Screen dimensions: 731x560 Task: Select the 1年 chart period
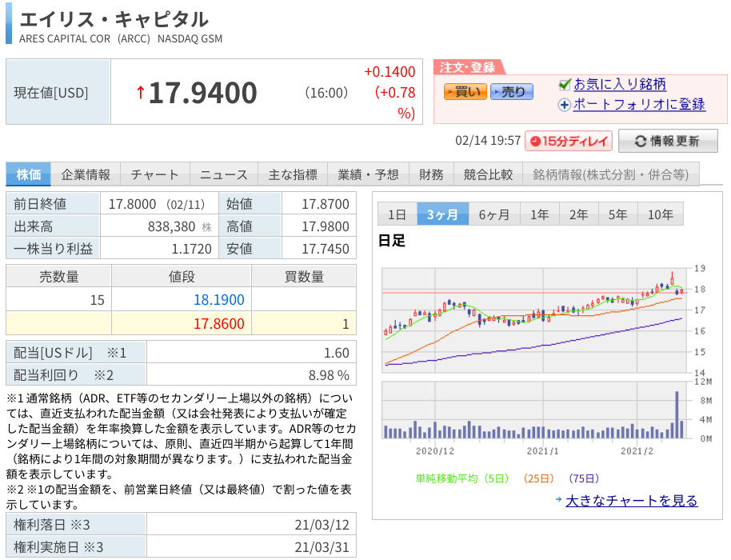539,214
